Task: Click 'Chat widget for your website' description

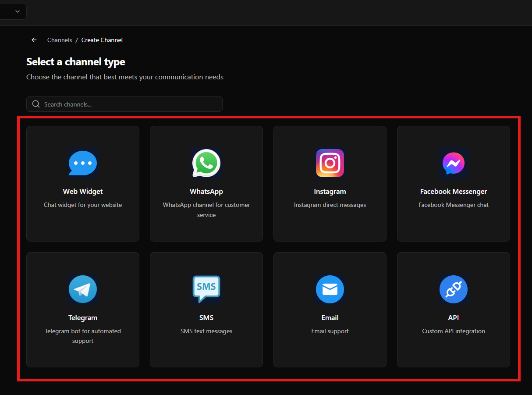Action: pos(83,205)
